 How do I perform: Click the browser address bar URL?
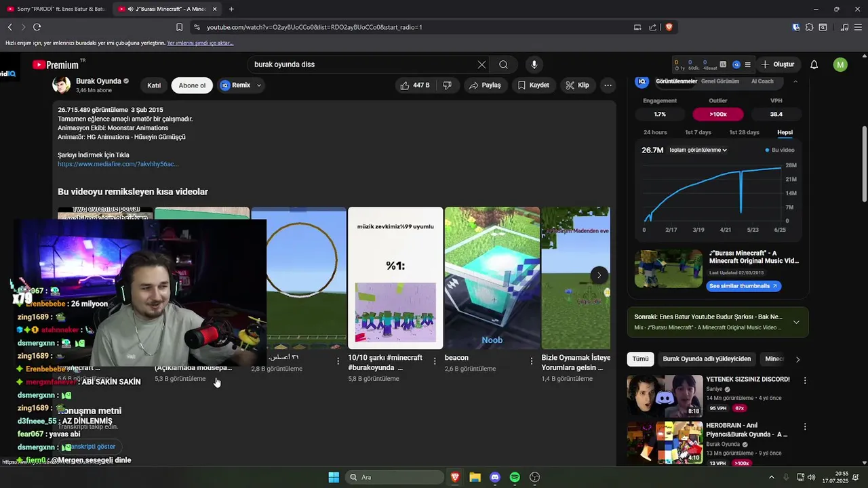pyautogui.click(x=315, y=27)
